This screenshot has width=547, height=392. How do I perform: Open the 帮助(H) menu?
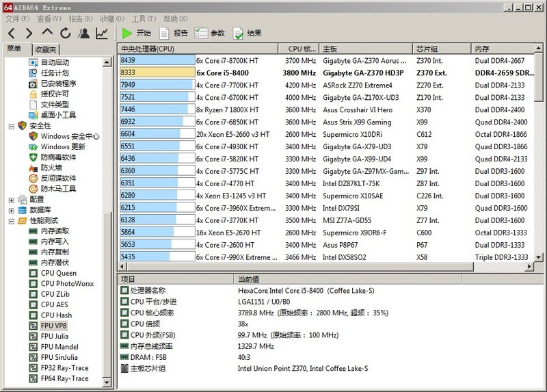176,19
